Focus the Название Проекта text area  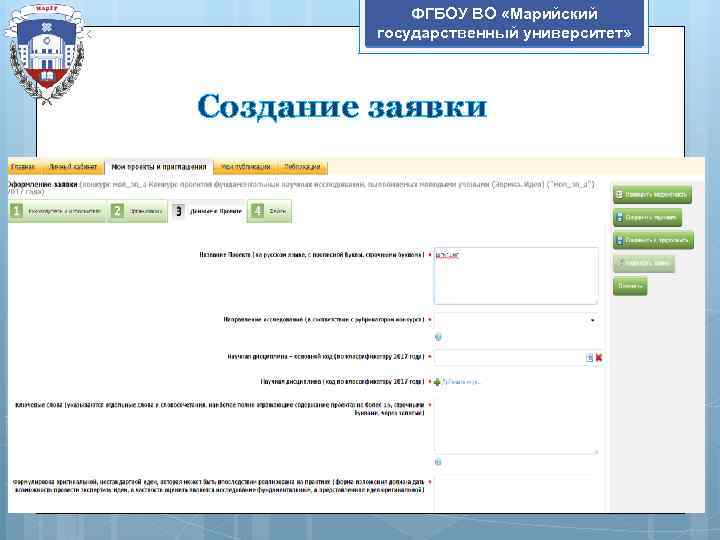(x=516, y=276)
